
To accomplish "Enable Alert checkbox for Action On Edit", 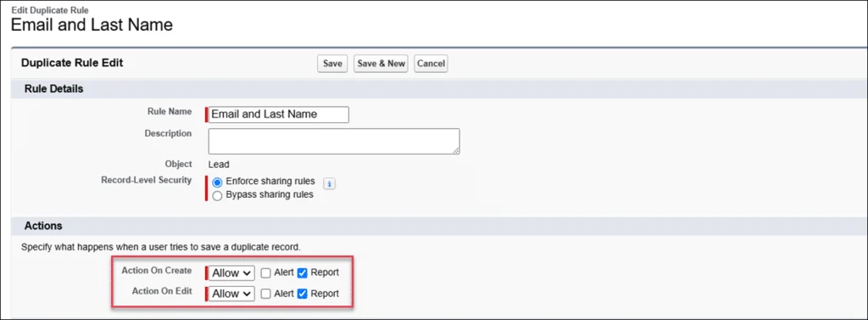I will tap(265, 294).
